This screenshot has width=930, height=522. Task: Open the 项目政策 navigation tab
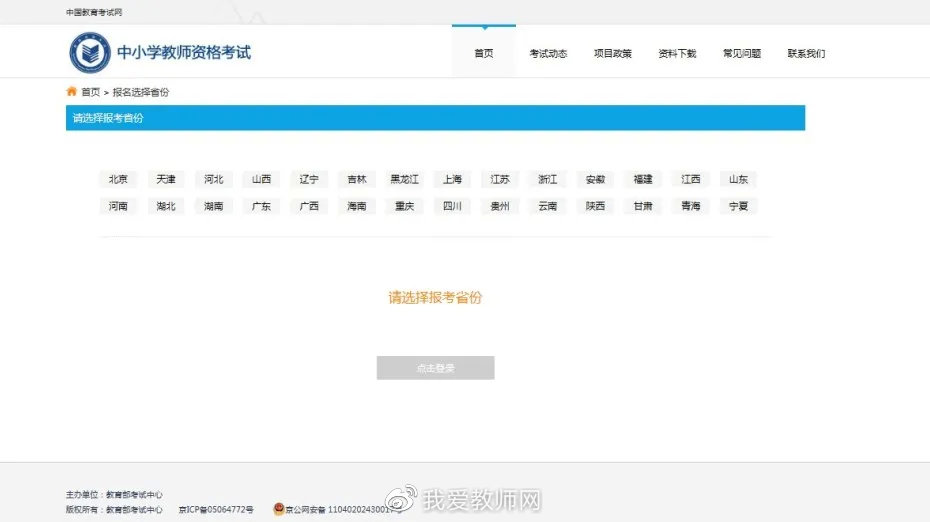(613, 53)
